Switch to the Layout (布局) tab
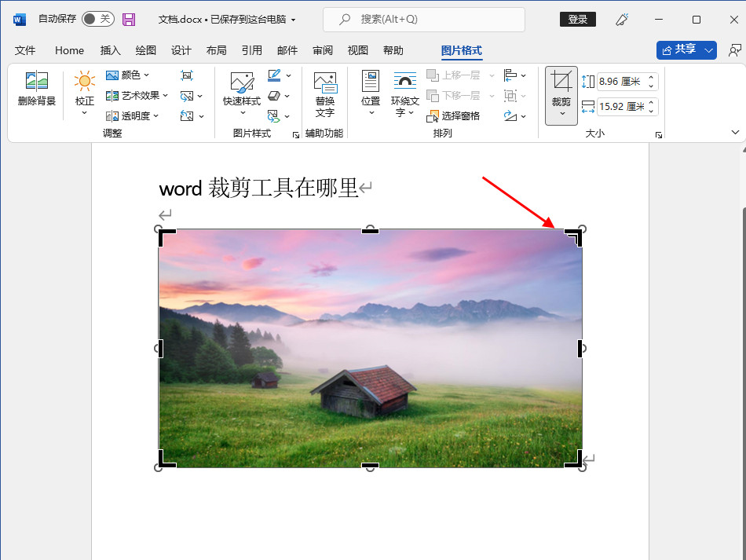746x560 pixels. [x=217, y=50]
